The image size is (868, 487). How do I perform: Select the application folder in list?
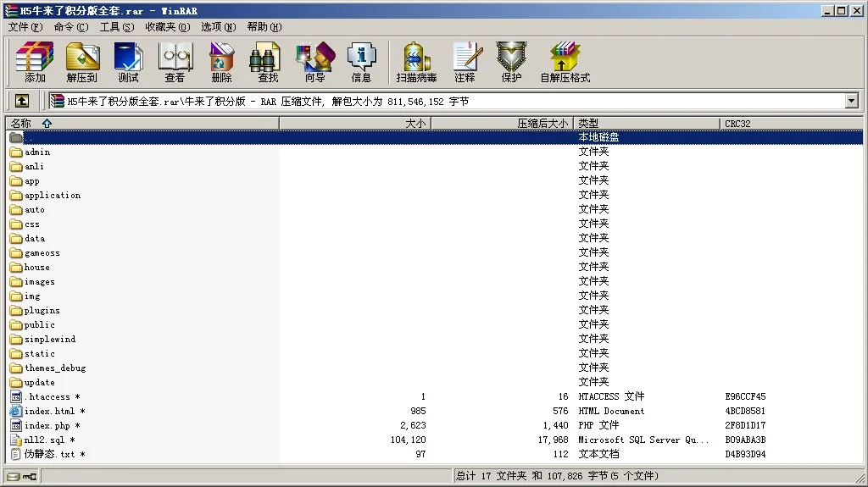coord(52,196)
